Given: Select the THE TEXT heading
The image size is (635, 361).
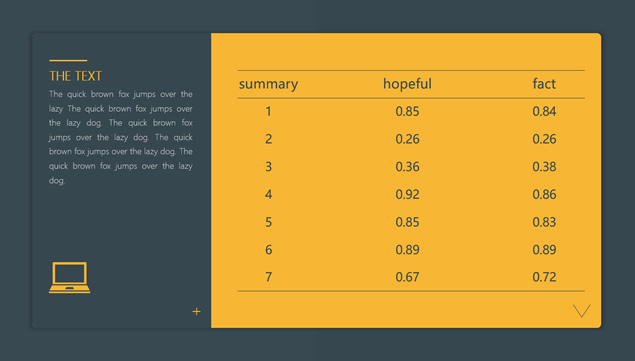Looking at the screenshot, I should [75, 76].
